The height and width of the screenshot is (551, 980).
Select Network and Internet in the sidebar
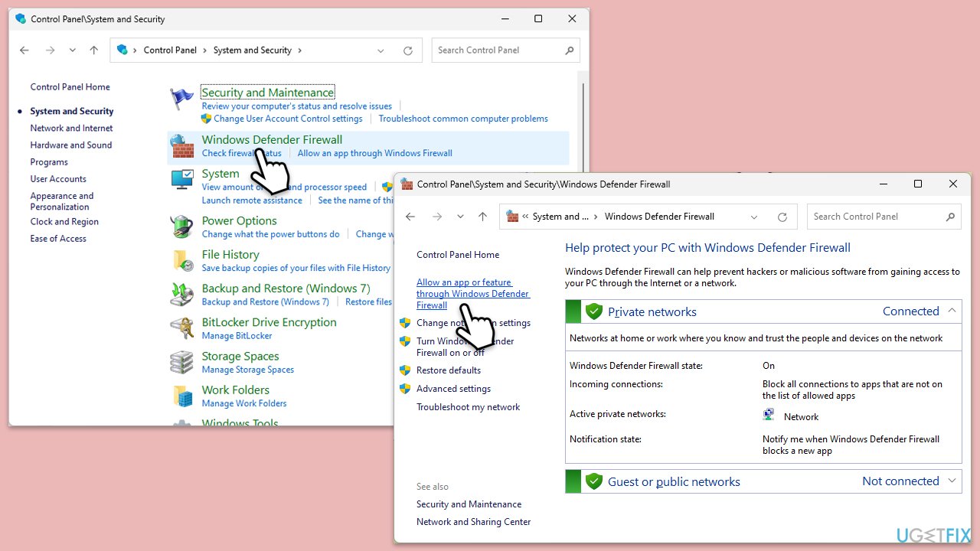71,129
